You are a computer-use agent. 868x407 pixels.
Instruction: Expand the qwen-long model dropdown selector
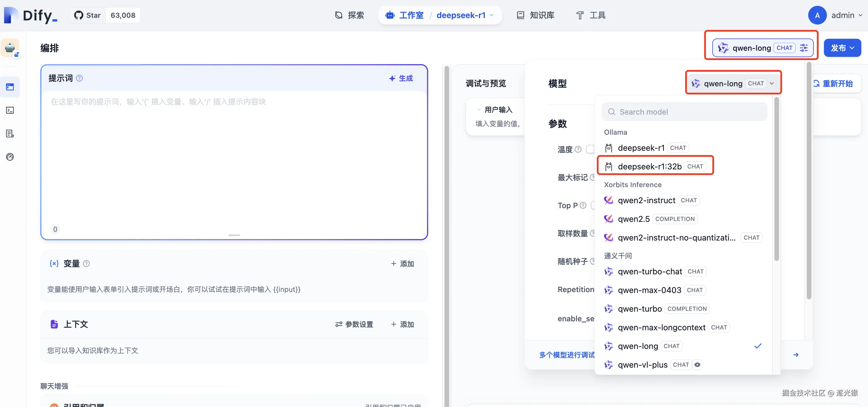[x=733, y=83]
